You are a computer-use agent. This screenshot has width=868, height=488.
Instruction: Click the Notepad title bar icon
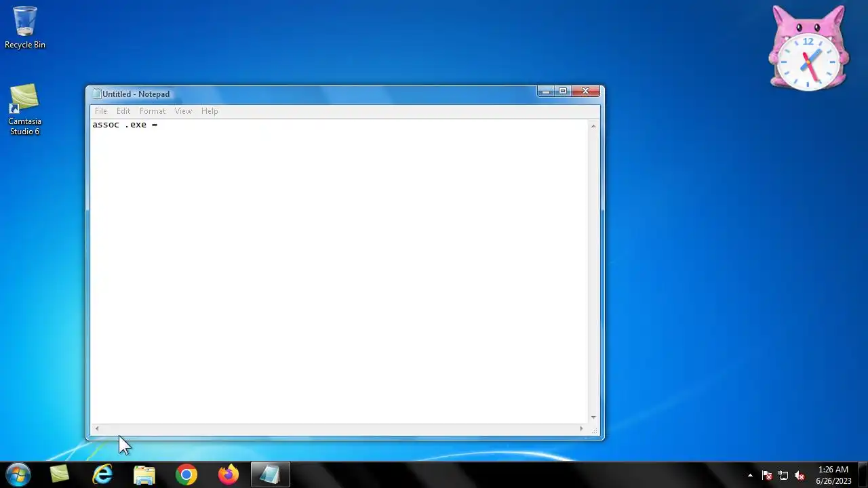pos(97,94)
